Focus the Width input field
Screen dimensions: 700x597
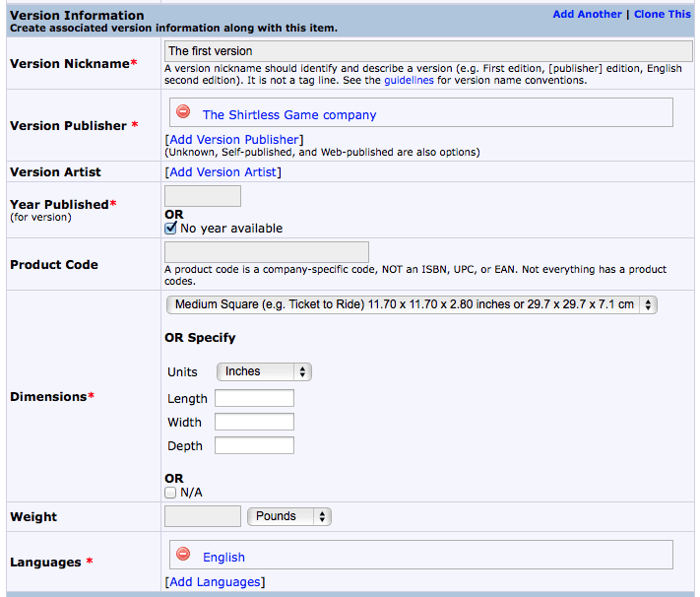[254, 422]
